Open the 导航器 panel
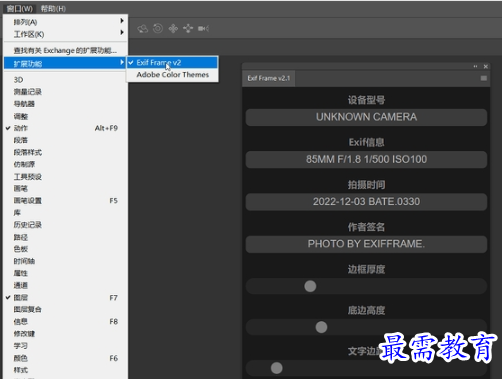 coord(66,104)
